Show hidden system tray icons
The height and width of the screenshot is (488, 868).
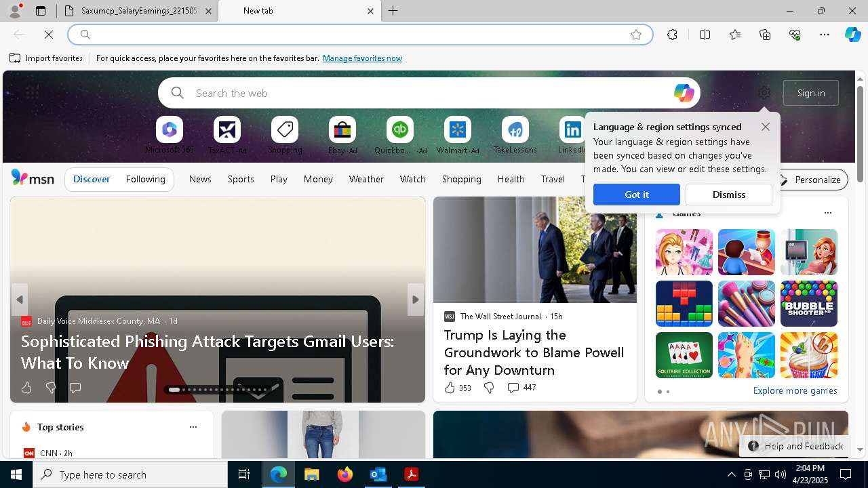[731, 474]
